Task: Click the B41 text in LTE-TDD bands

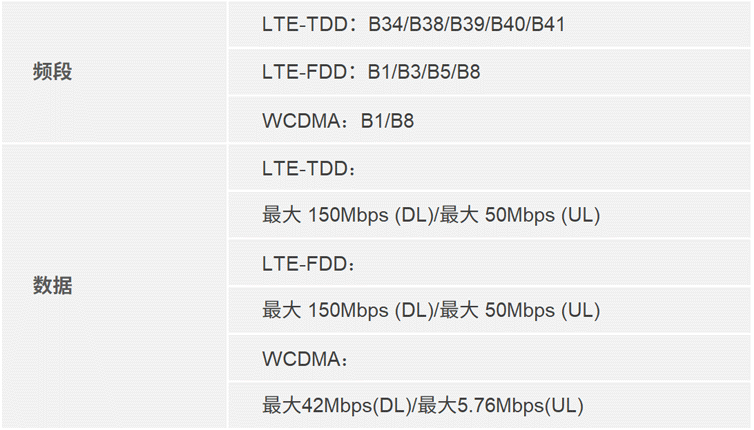Action: pyautogui.click(x=548, y=24)
